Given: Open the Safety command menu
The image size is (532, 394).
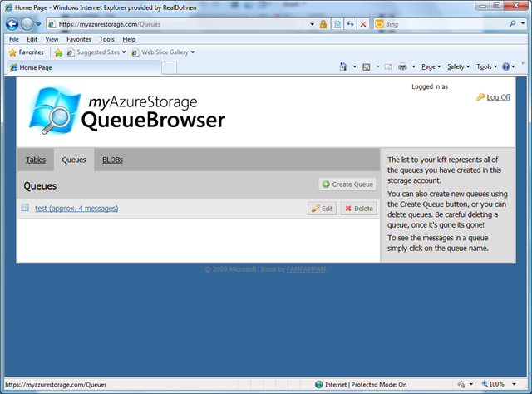Looking at the screenshot, I should pos(458,66).
